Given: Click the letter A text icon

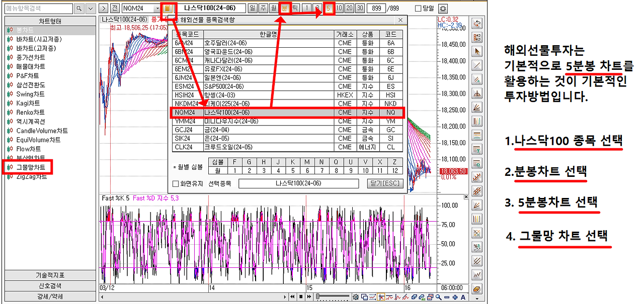Looking at the screenshot, I should (463, 297).
